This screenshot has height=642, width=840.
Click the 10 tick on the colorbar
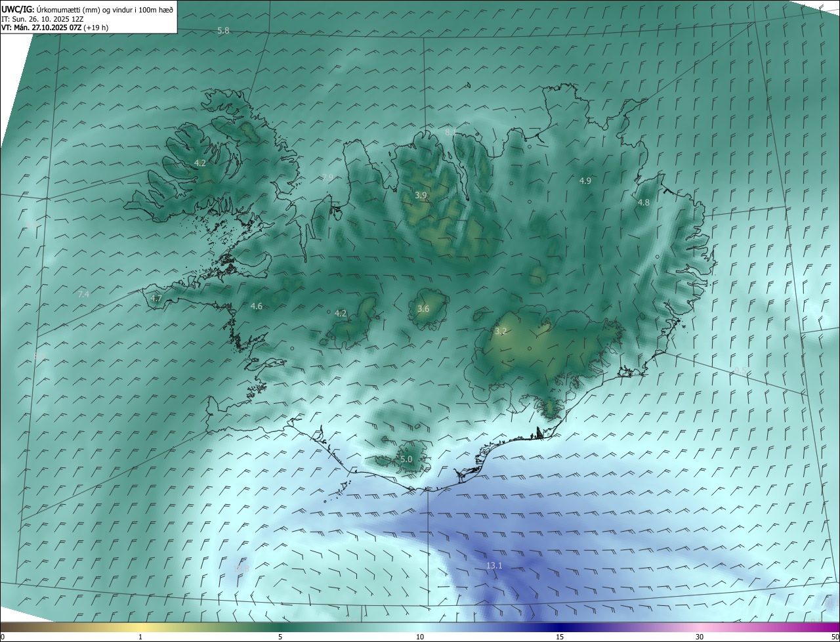(x=420, y=637)
